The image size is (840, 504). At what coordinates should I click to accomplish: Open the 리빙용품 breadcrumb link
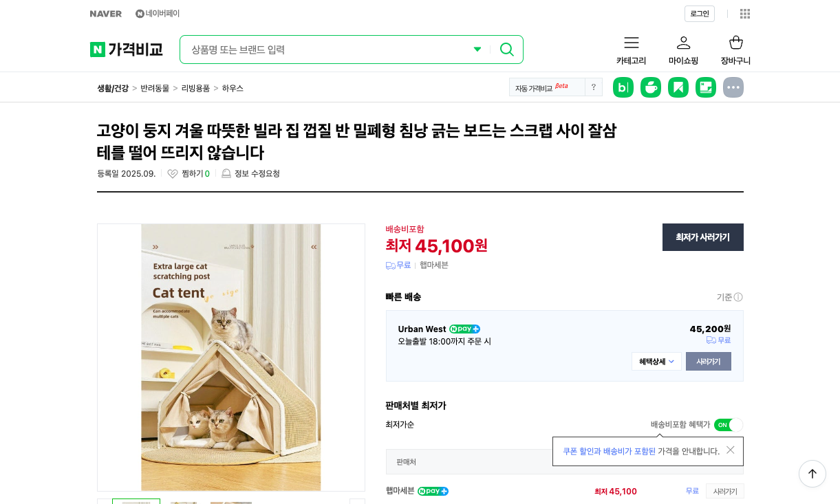click(194, 88)
